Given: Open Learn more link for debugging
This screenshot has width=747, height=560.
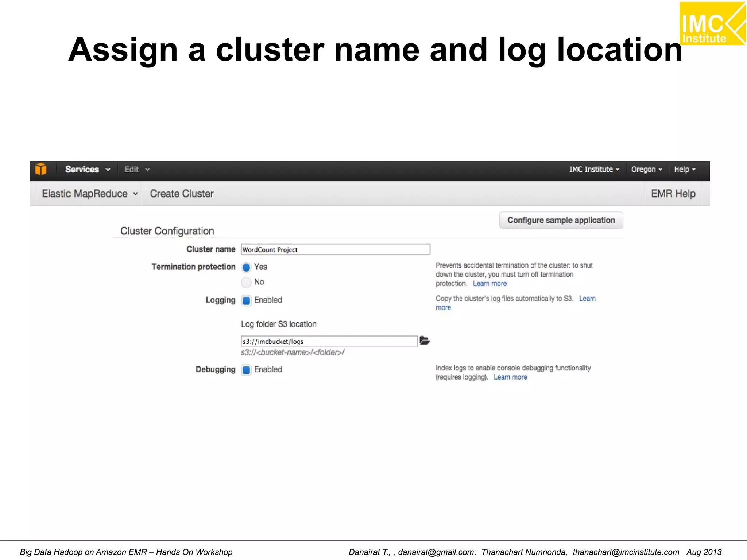Looking at the screenshot, I should [x=510, y=377].
